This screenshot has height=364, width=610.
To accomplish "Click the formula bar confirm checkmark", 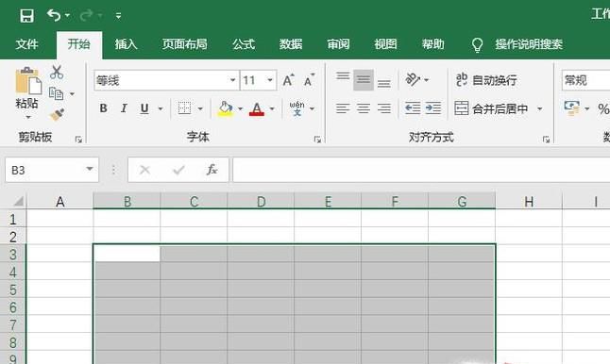I will (x=178, y=170).
